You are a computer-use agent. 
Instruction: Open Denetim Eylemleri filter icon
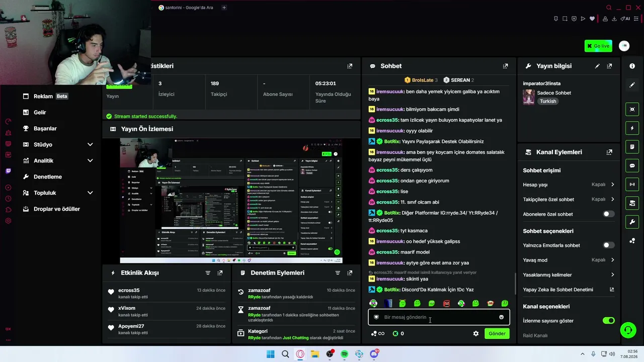coord(338,273)
